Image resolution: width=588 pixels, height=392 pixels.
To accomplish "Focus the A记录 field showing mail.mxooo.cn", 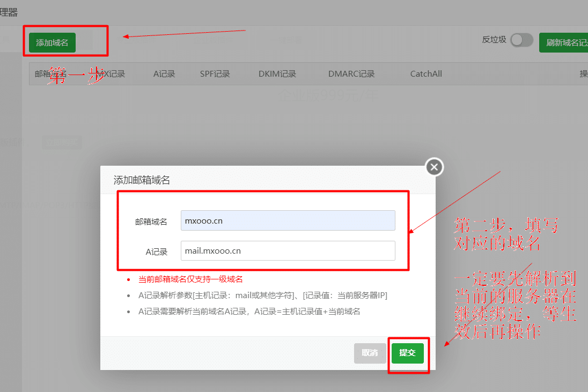I will coord(288,250).
